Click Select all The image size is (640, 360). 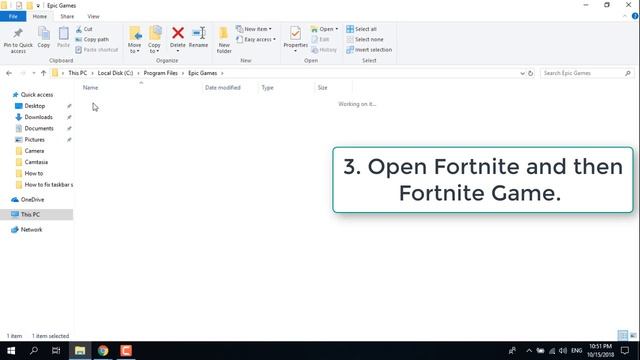(x=362, y=29)
